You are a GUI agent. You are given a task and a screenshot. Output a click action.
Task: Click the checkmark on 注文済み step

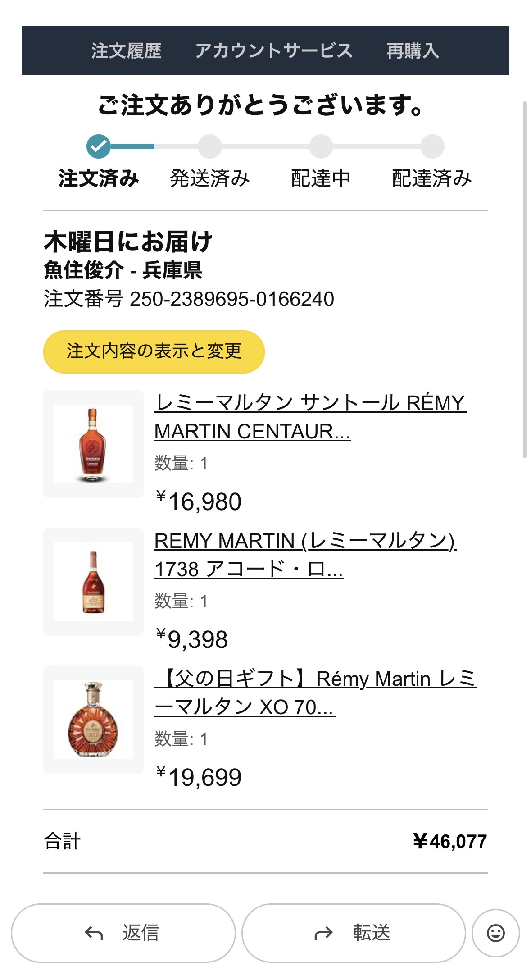pos(98,146)
